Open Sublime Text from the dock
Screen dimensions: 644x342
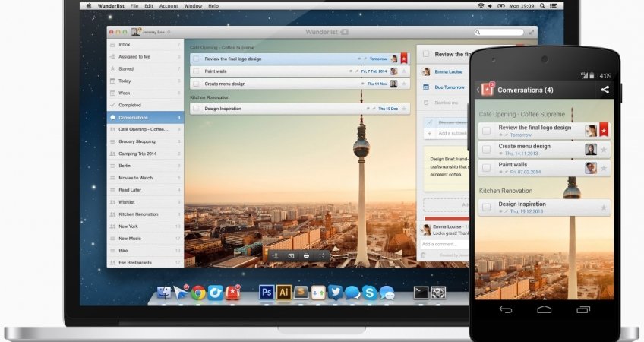pos(301,293)
